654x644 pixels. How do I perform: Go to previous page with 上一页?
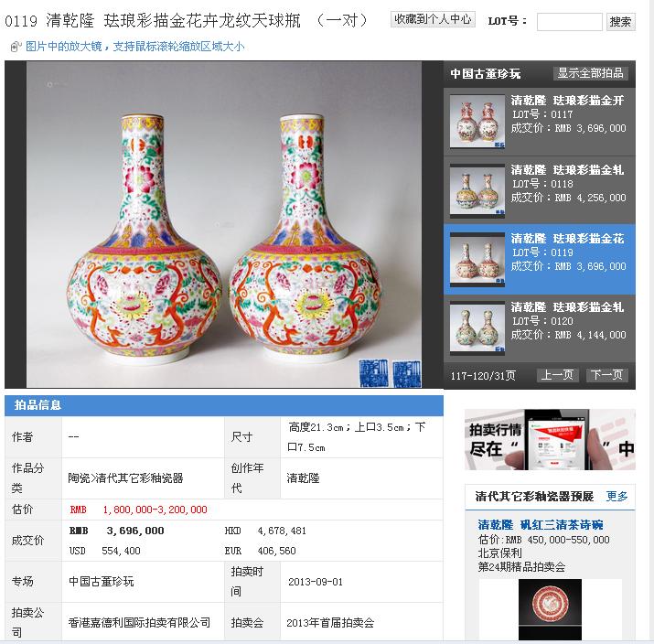click(557, 375)
